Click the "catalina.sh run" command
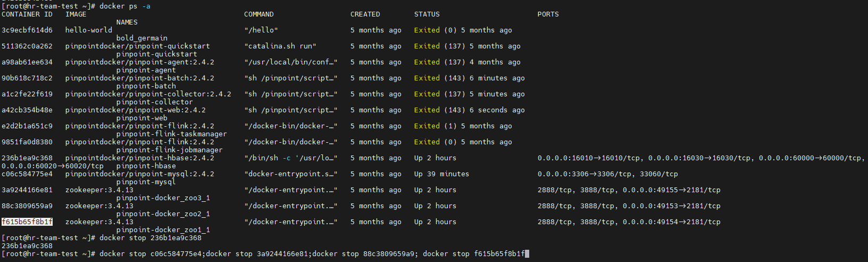The height and width of the screenshot is (262, 868). click(280, 46)
